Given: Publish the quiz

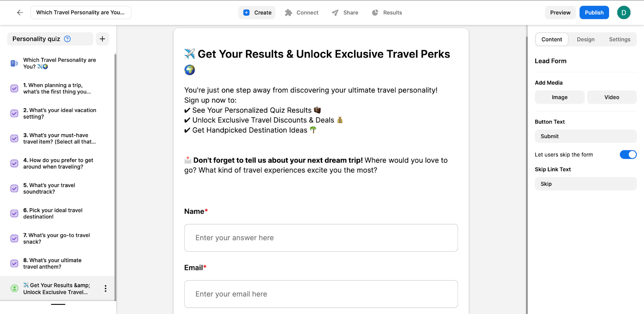Looking at the screenshot, I should (594, 12).
